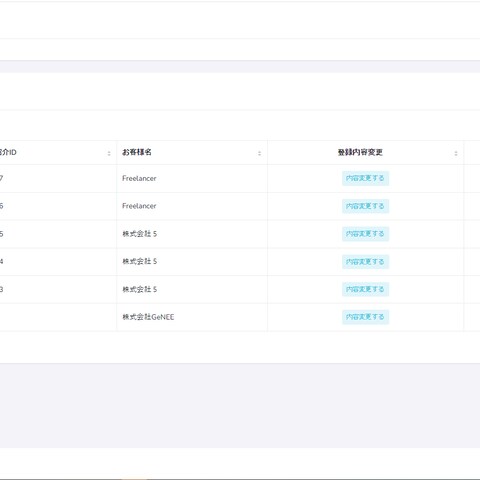Select 株式会社 5 in the ID 5 row
The width and height of the screenshot is (480, 480).
139,234
